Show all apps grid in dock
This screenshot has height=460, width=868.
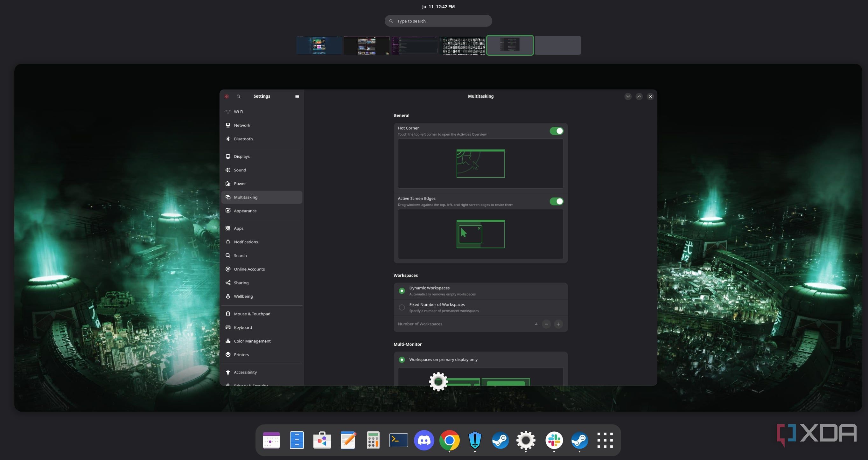tap(605, 440)
